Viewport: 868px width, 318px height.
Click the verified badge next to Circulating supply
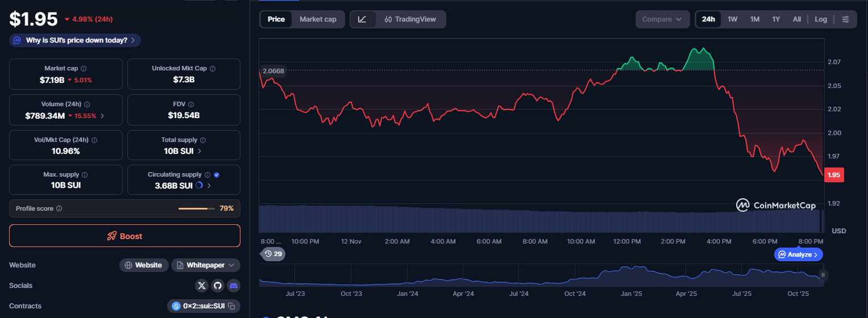coord(217,175)
